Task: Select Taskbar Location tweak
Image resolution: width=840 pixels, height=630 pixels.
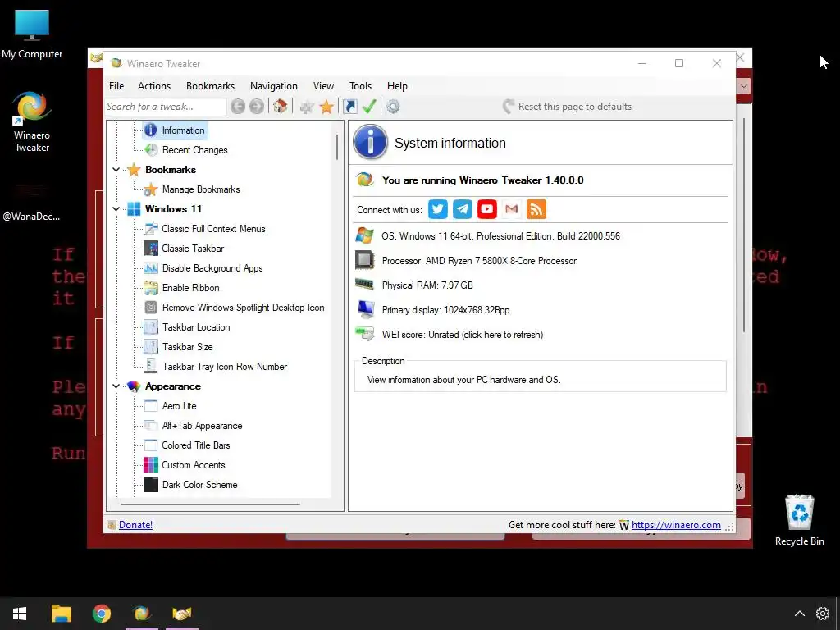Action: click(196, 327)
